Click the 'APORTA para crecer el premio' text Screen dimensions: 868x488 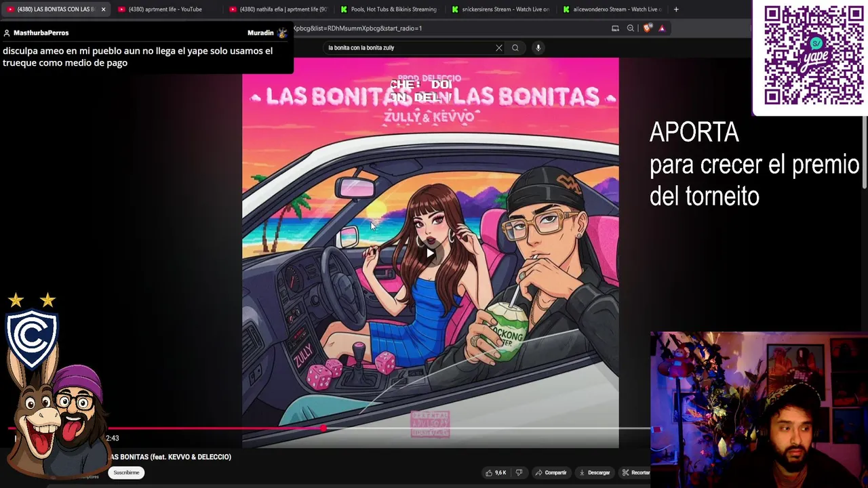[754, 164]
